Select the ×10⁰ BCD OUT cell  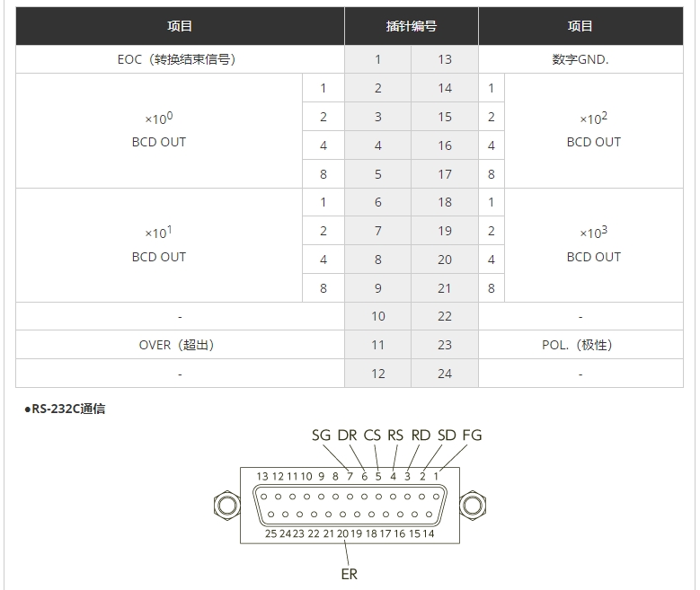point(159,131)
